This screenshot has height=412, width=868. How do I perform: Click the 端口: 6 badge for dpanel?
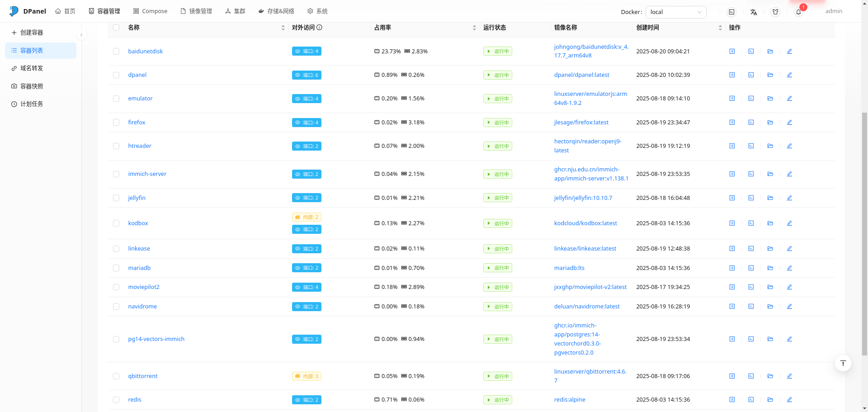point(307,75)
